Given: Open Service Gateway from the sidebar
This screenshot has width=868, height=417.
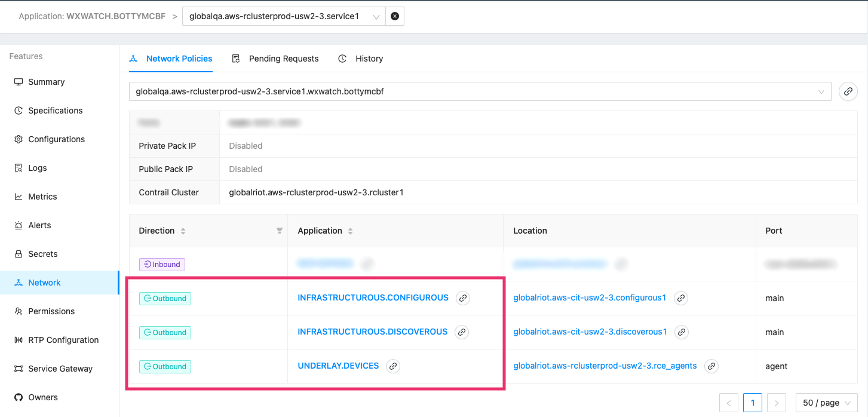Looking at the screenshot, I should pyautogui.click(x=60, y=369).
